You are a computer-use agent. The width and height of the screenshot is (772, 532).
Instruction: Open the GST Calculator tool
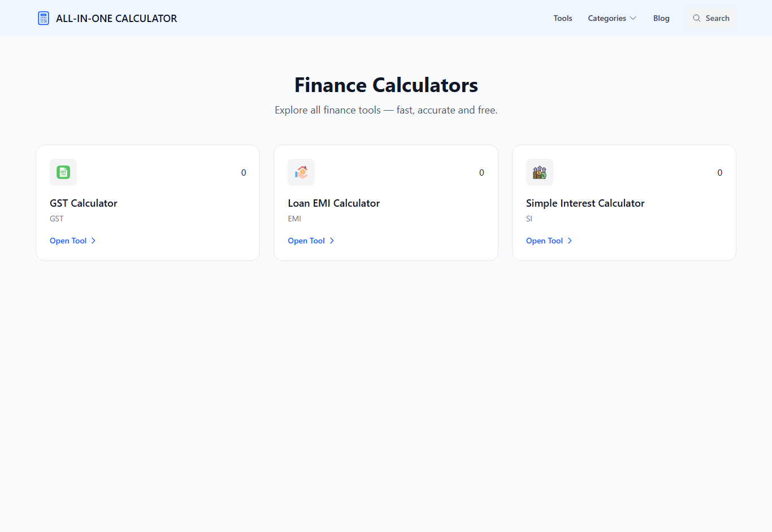click(68, 241)
